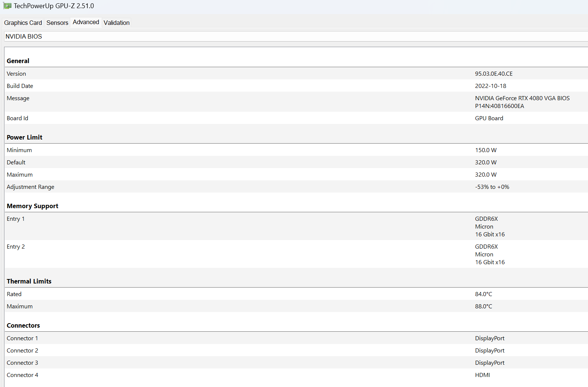Select the Advanced tab
588x387 pixels.
pos(86,22)
